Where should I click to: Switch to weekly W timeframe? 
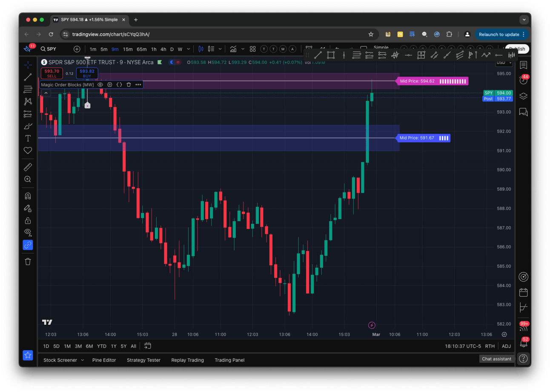(180, 49)
